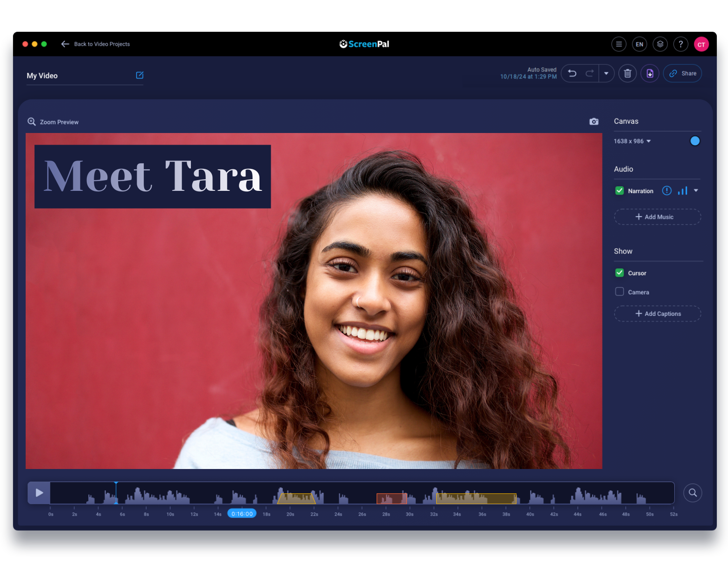
Task: Open export options with the purple download icon
Action: 650,73
